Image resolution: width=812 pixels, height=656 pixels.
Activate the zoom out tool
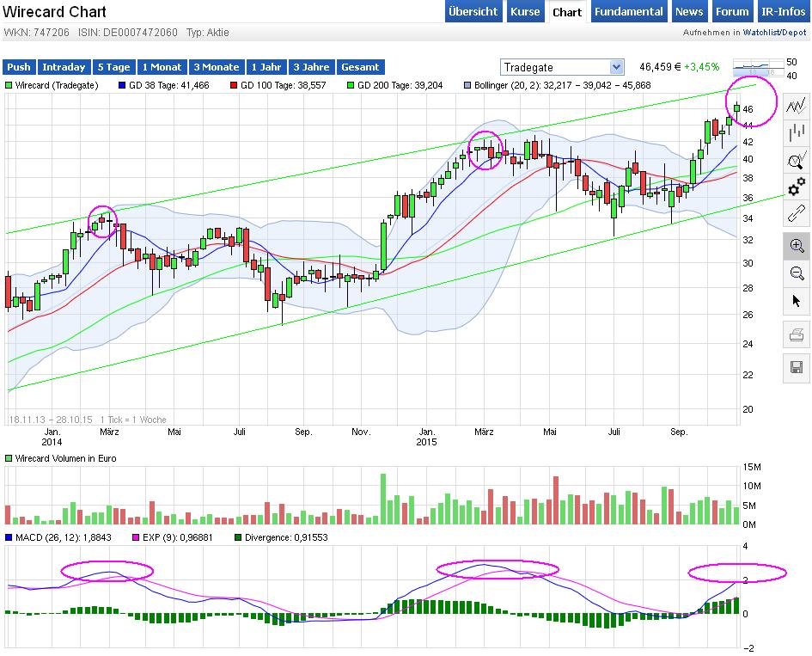coord(797,273)
